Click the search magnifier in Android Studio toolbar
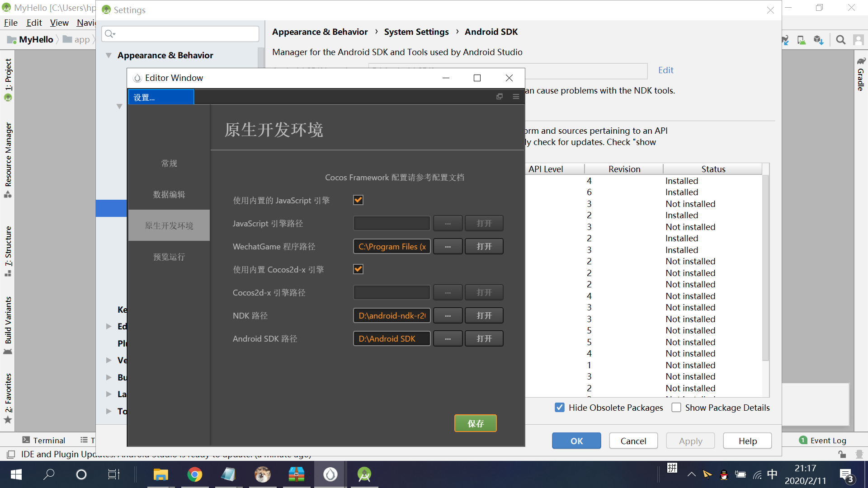Viewport: 868px width, 488px height. (x=840, y=40)
